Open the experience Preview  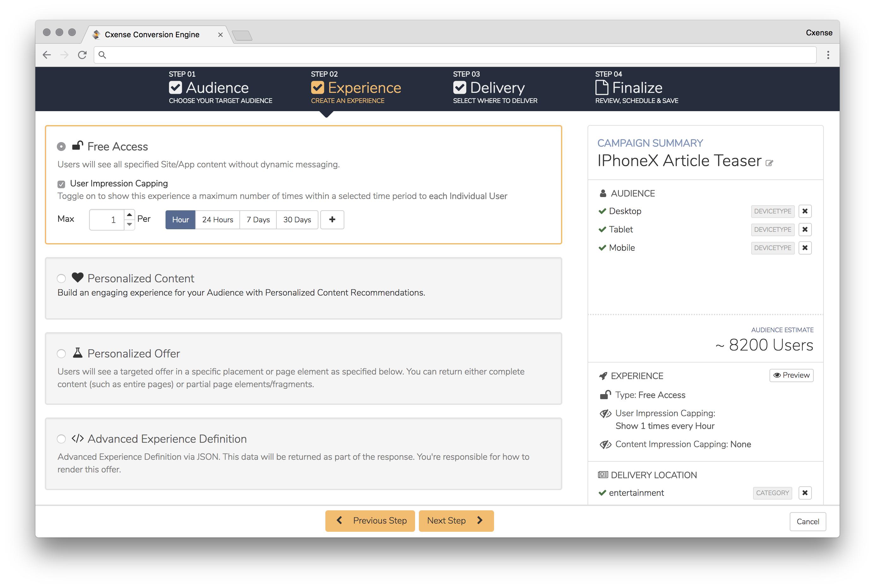(791, 375)
